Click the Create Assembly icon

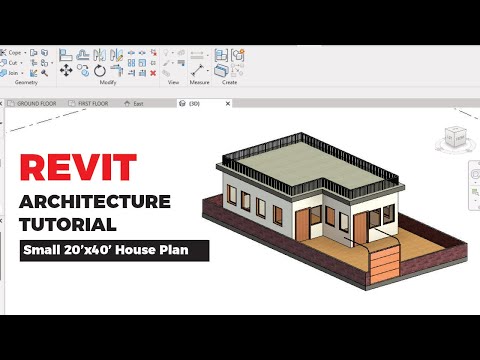coord(221,55)
